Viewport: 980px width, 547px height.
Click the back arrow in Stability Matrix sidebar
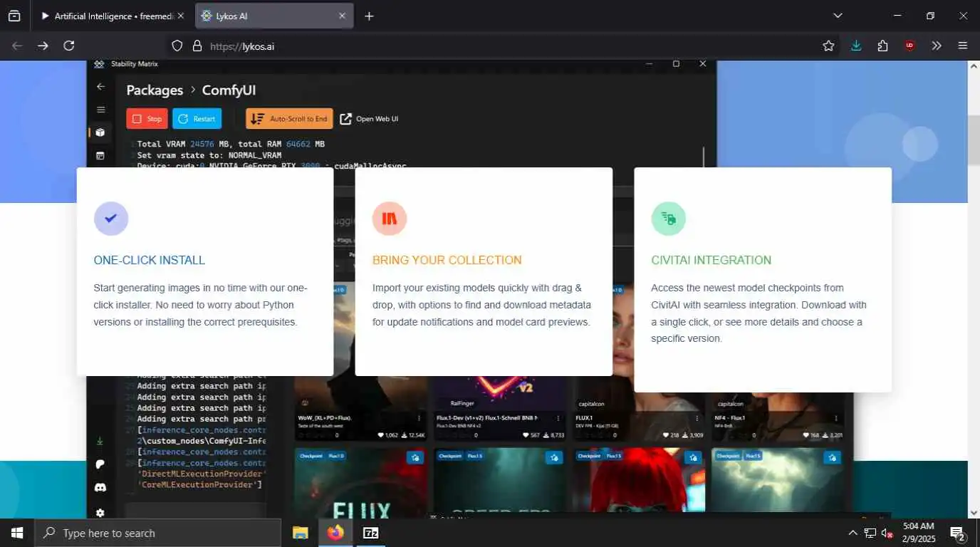pyautogui.click(x=100, y=86)
